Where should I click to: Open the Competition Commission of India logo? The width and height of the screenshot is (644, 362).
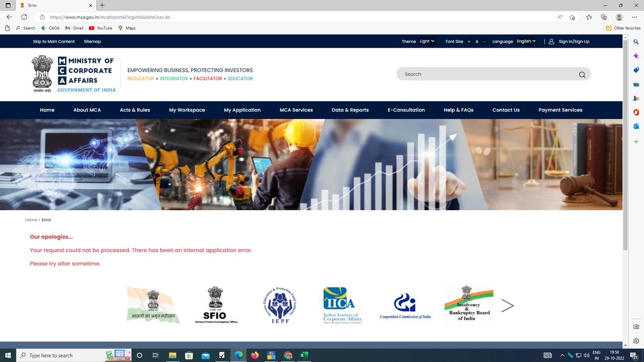pos(405,306)
